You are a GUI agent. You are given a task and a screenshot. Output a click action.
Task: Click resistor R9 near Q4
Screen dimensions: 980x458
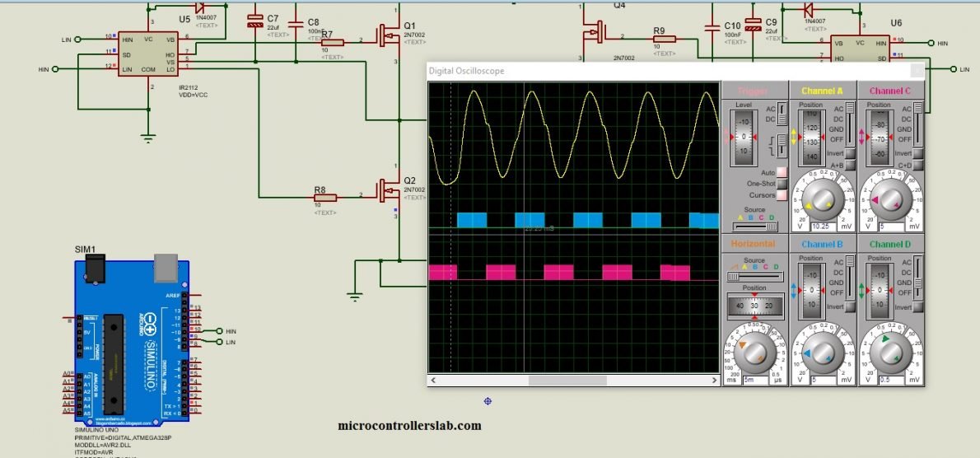pos(665,38)
